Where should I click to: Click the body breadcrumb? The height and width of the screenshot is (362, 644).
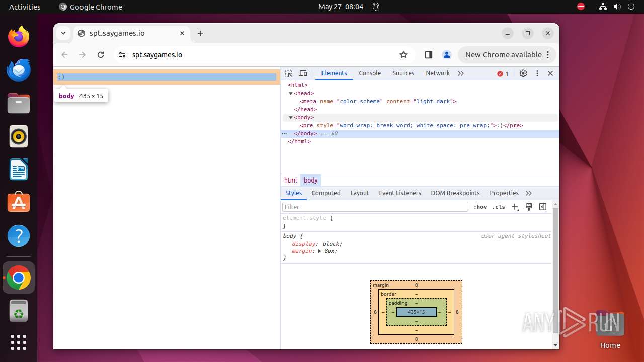[x=311, y=180]
